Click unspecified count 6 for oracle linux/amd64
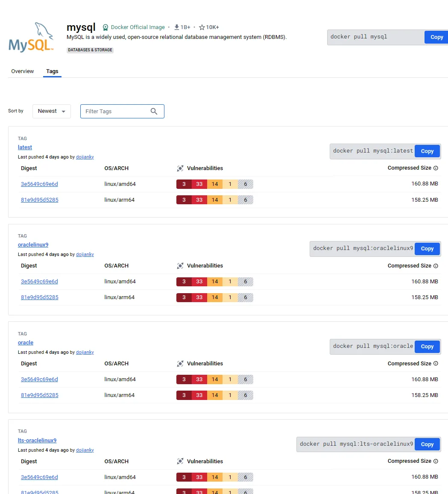Image resolution: width=448 pixels, height=494 pixels. click(246, 379)
